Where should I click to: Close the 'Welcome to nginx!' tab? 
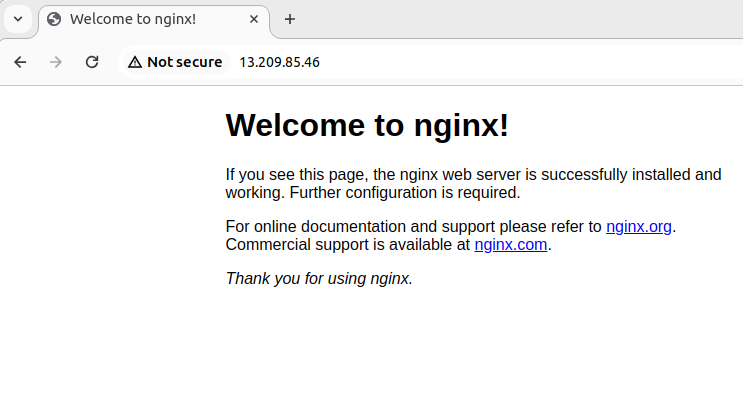[254, 19]
